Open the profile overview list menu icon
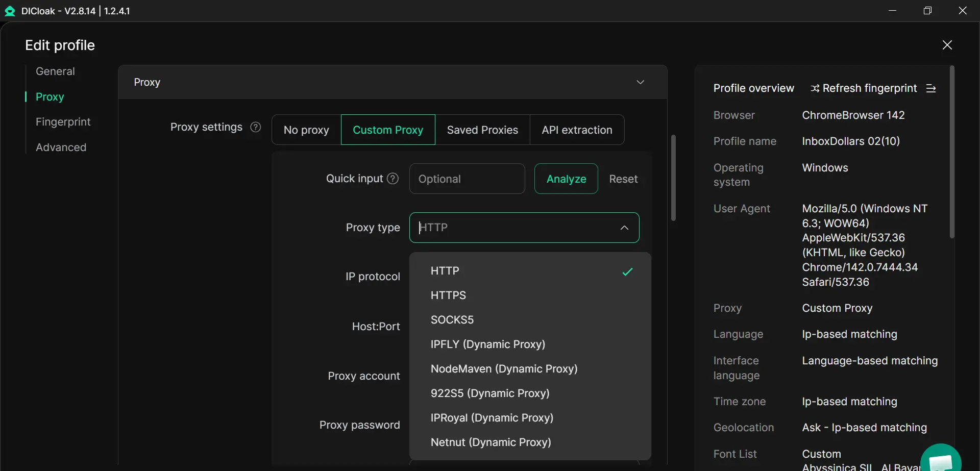Viewport: 980px width, 471px height. tap(931, 89)
